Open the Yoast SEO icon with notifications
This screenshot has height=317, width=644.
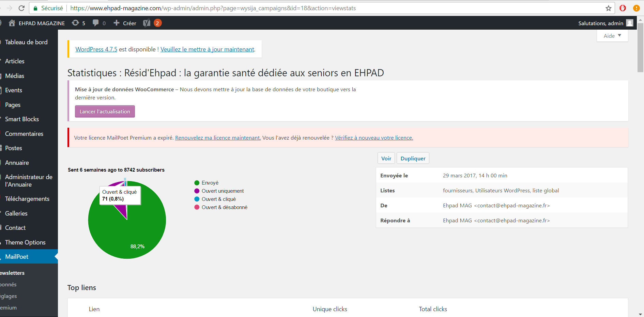147,23
